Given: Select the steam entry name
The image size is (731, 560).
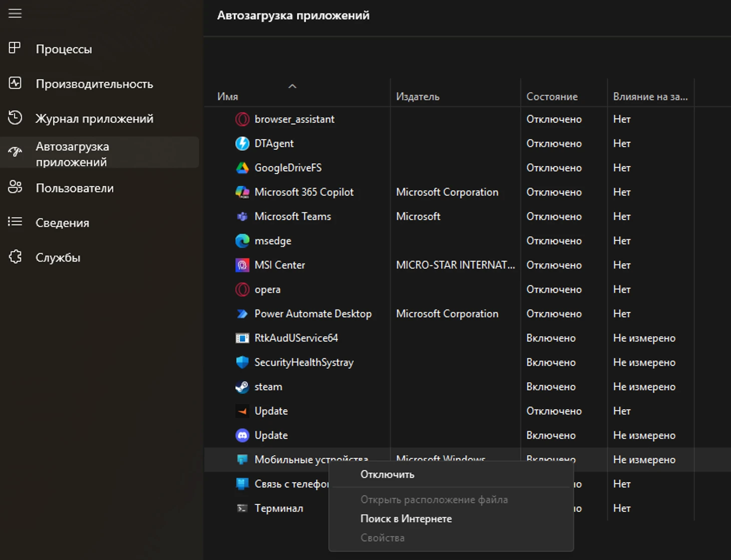Looking at the screenshot, I should [x=268, y=387].
